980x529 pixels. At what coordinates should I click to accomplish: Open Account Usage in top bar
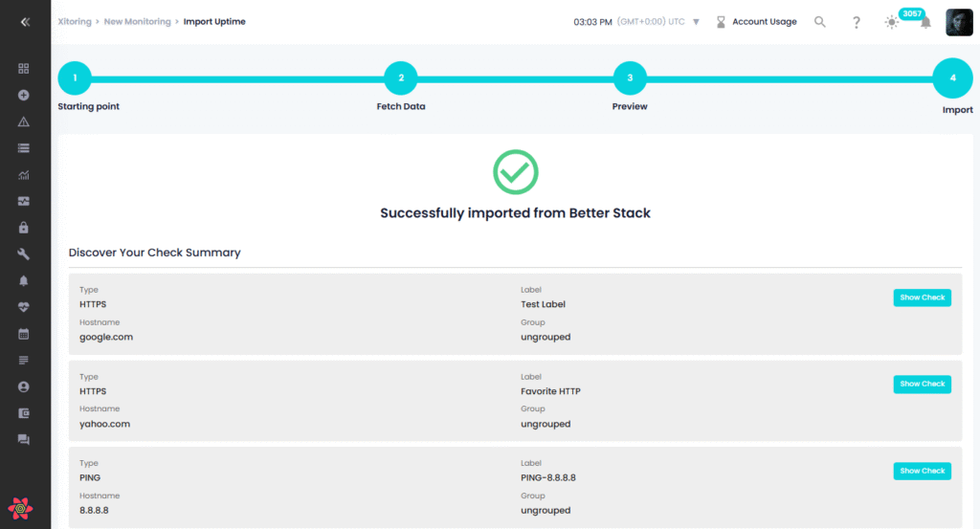tap(764, 22)
